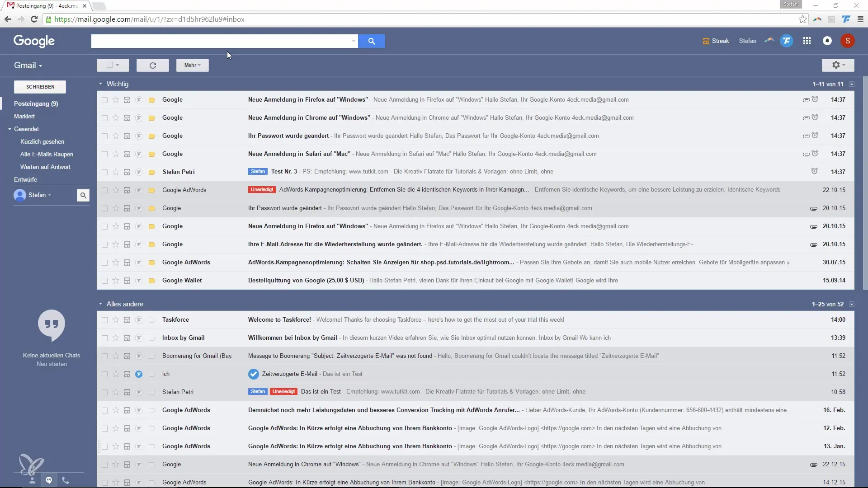Open the Taskforce icon in the header

click(787, 41)
